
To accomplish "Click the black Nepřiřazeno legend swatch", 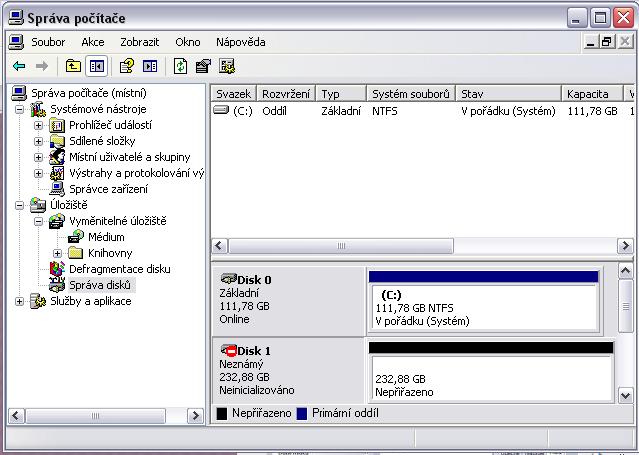I will point(222,411).
